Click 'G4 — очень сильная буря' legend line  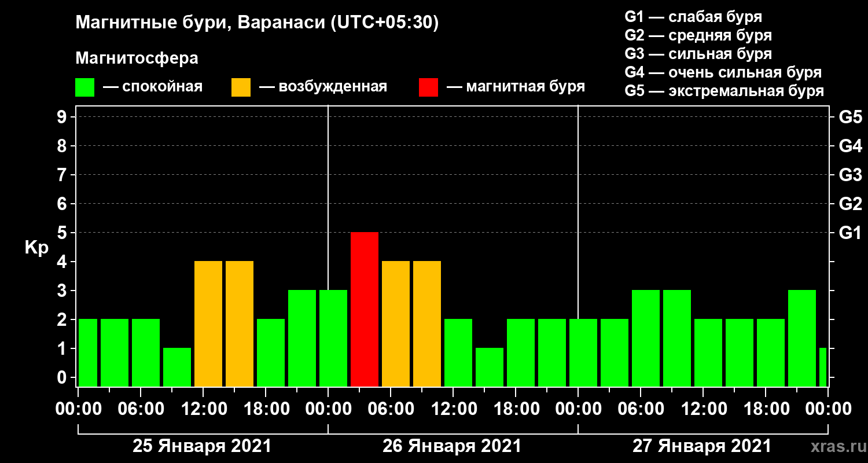723,72
